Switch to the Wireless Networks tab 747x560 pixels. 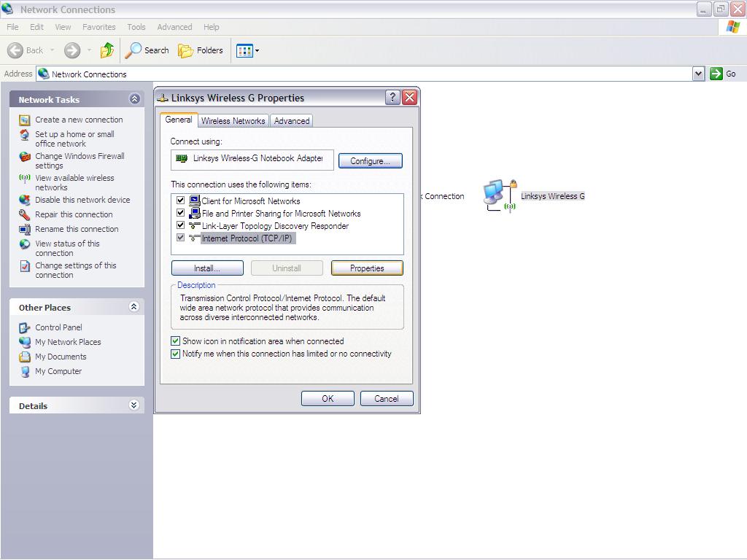click(233, 121)
